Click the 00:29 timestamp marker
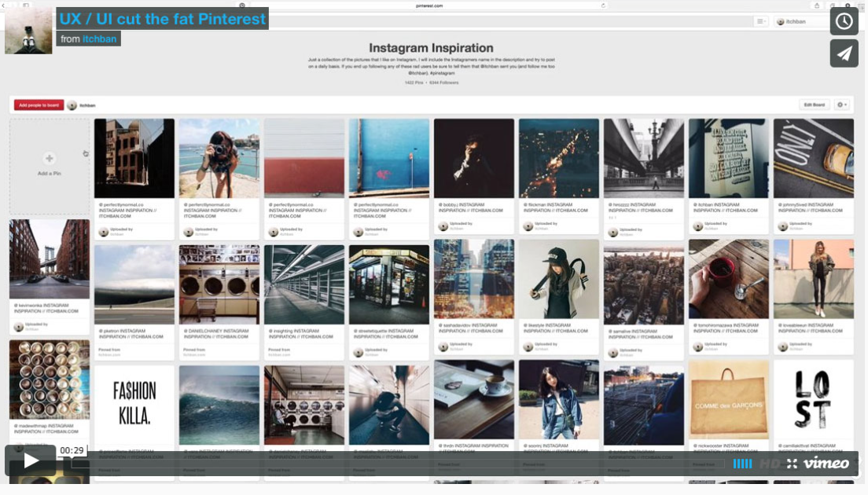Screen dimensions: 868x495 (72, 450)
